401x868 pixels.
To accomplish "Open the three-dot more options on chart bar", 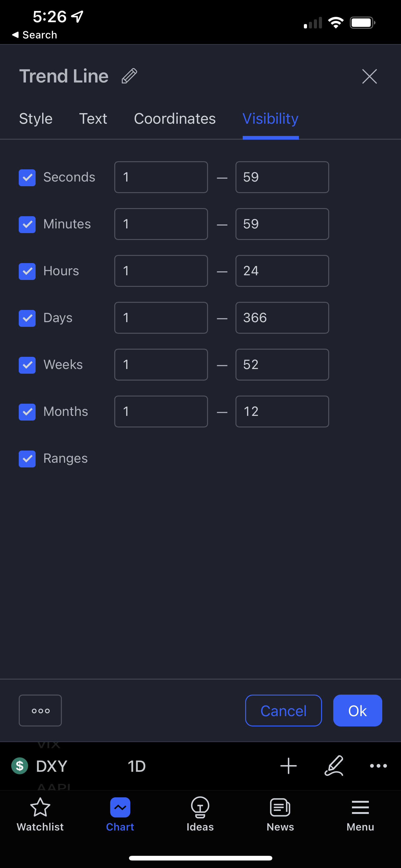I will point(378,766).
